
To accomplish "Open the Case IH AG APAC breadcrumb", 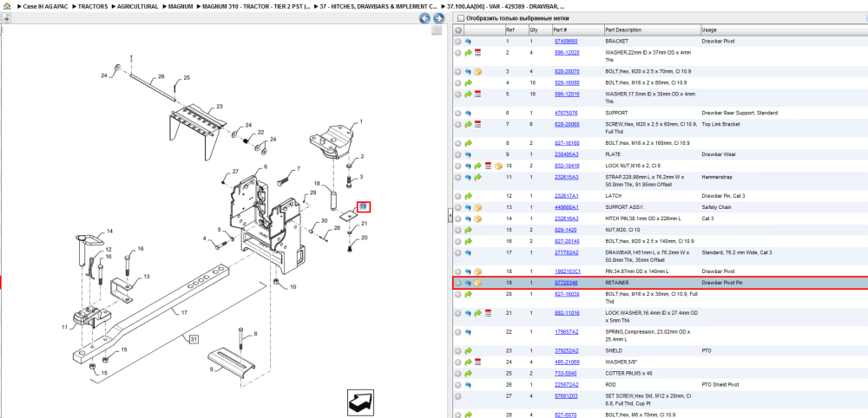I will pos(45,7).
